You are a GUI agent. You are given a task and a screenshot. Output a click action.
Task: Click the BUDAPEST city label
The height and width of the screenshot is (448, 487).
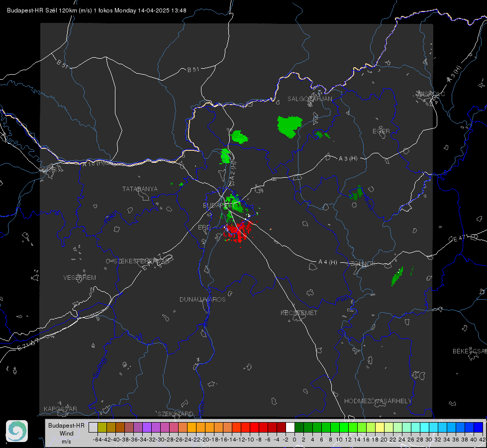(x=218, y=206)
